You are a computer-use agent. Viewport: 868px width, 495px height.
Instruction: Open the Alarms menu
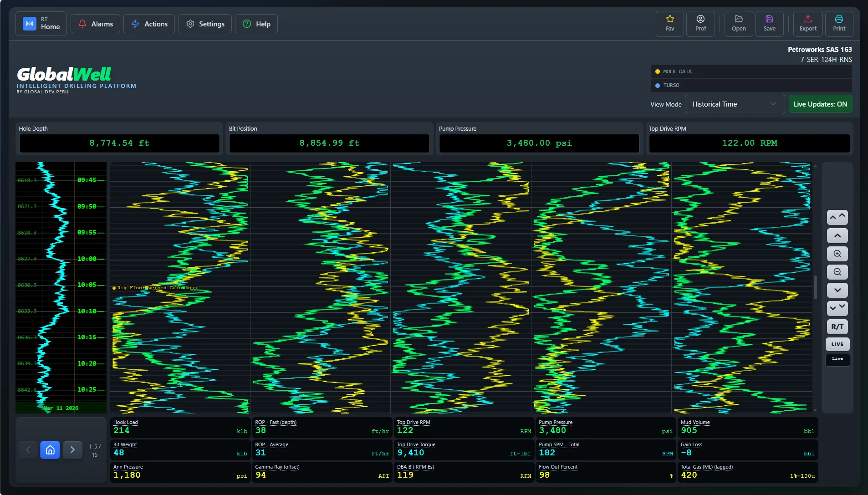point(95,24)
